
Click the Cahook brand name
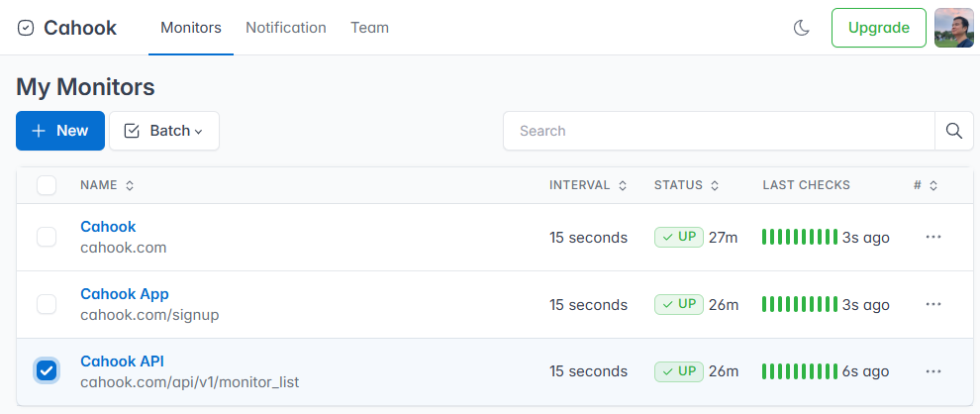pos(80,28)
